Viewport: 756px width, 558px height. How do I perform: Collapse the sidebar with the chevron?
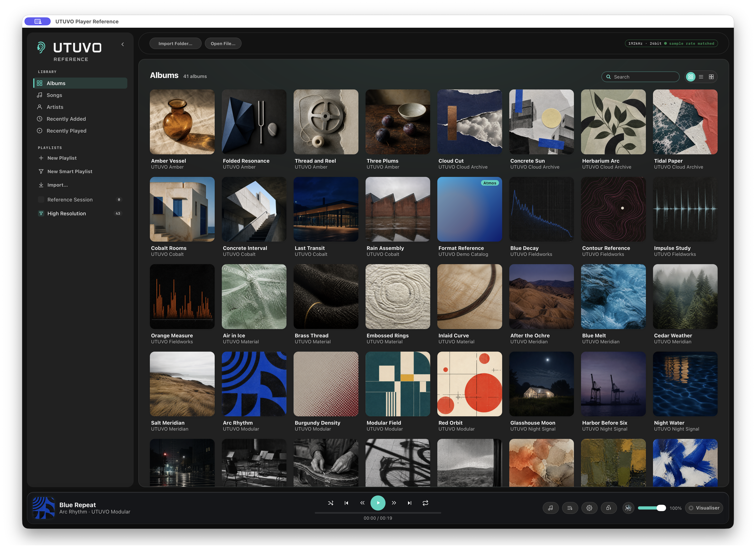coord(123,44)
